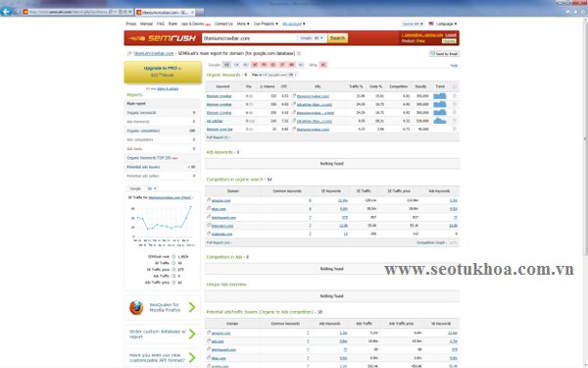Click the page's vertical scrollbar
This screenshot has width=588, height=368.
585,139
